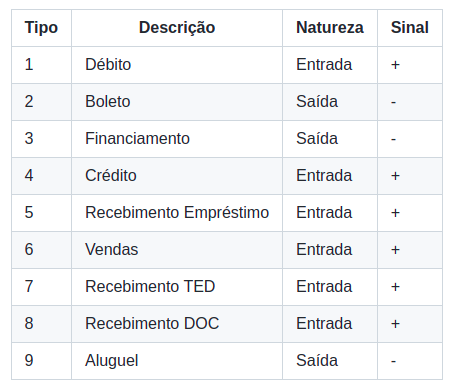Click the plus sign in Vendas row
The width and height of the screenshot is (466, 388).
pyautogui.click(x=395, y=250)
